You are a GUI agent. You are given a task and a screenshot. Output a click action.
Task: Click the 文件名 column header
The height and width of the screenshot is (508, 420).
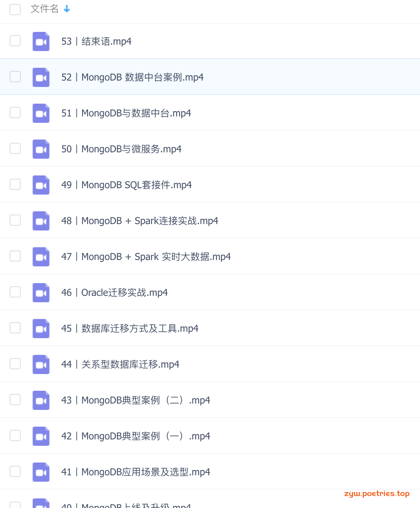pos(45,9)
